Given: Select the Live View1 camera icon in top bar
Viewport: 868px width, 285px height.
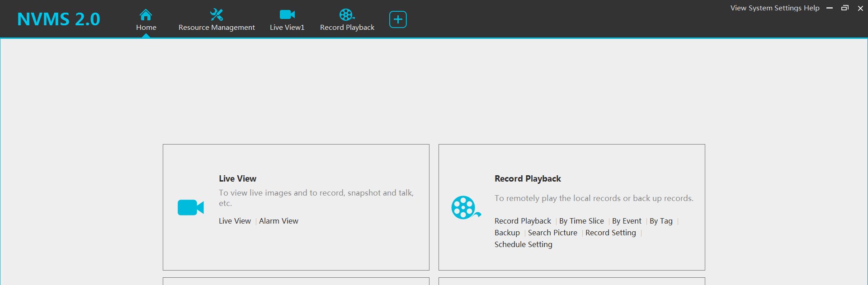Looking at the screenshot, I should pos(287,15).
